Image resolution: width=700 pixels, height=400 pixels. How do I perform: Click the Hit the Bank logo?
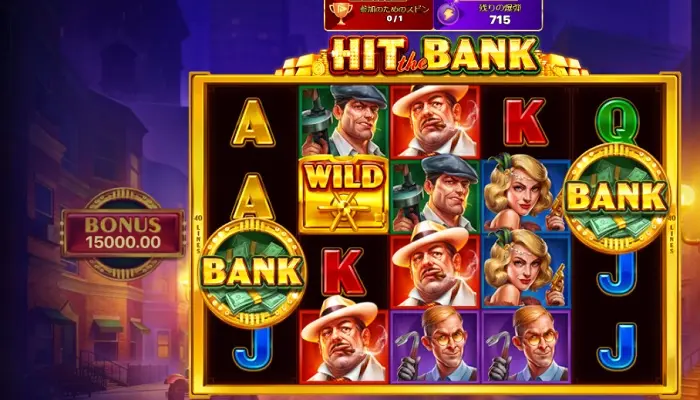coord(433,55)
